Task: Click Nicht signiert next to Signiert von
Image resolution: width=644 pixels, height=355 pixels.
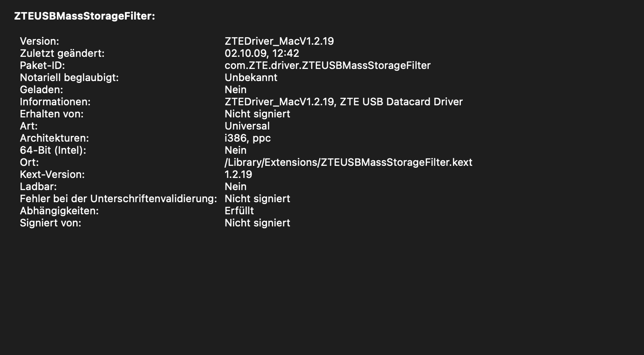Action: click(x=257, y=223)
